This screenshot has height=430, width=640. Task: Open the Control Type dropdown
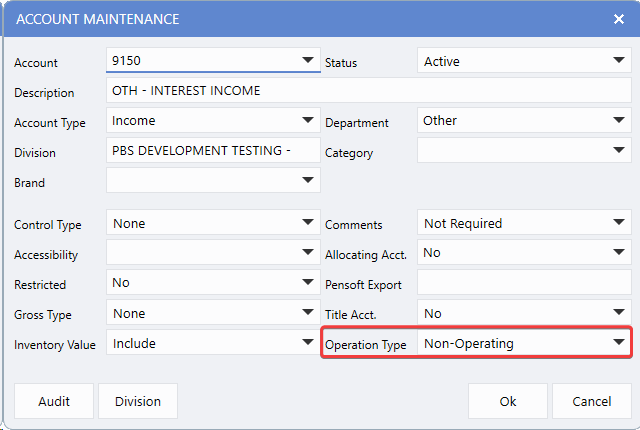click(308, 224)
